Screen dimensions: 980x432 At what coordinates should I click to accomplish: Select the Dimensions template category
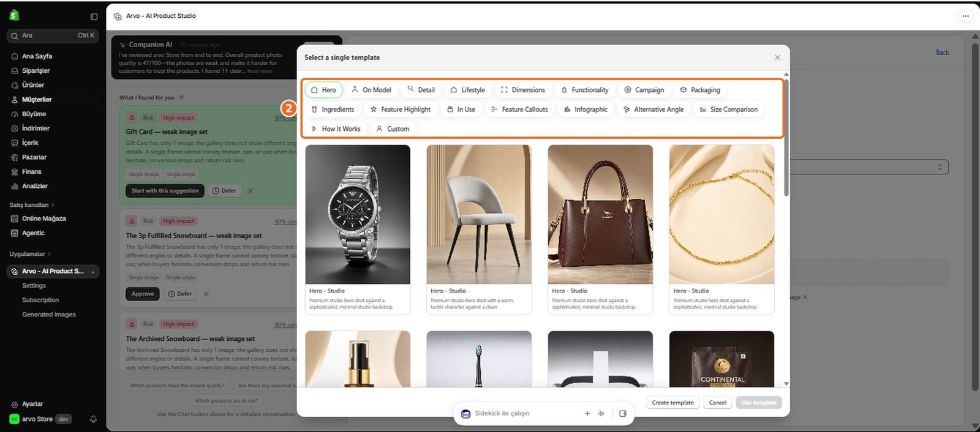click(x=522, y=90)
